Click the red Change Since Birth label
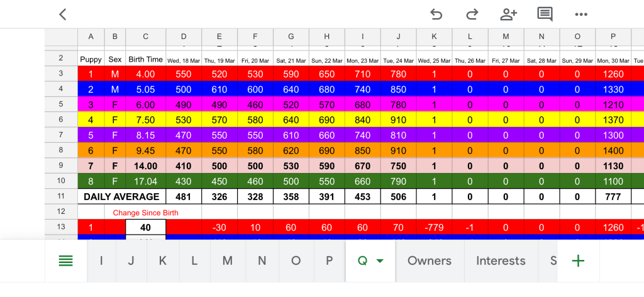644x297 pixels. point(145,213)
